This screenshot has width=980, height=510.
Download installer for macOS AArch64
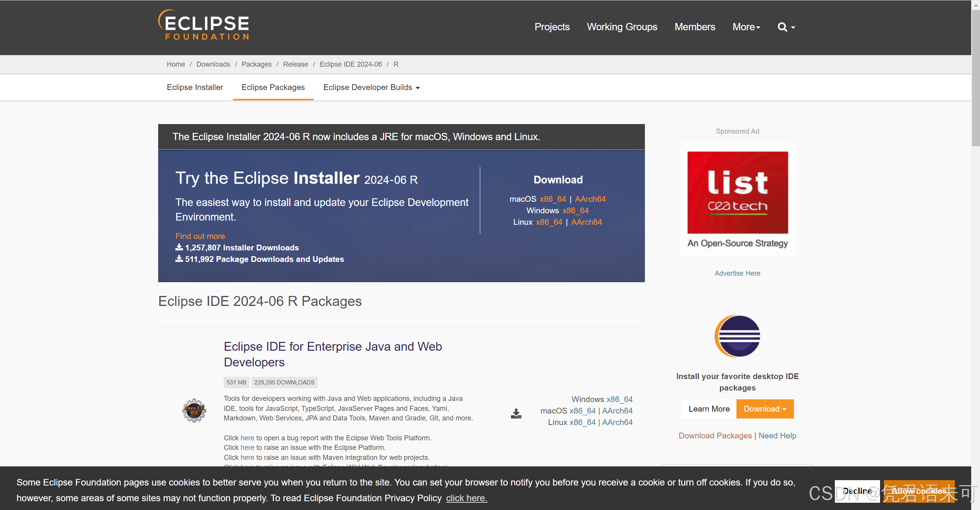tap(590, 199)
